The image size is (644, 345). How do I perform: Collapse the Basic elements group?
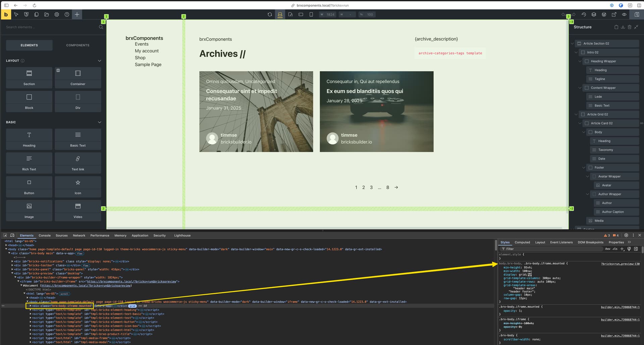(99, 122)
